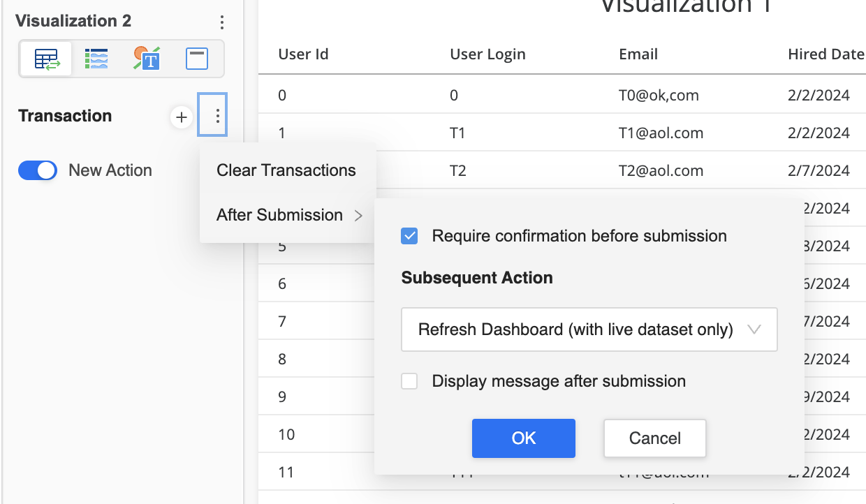
Task: Click the User Login column header
Action: (487, 54)
